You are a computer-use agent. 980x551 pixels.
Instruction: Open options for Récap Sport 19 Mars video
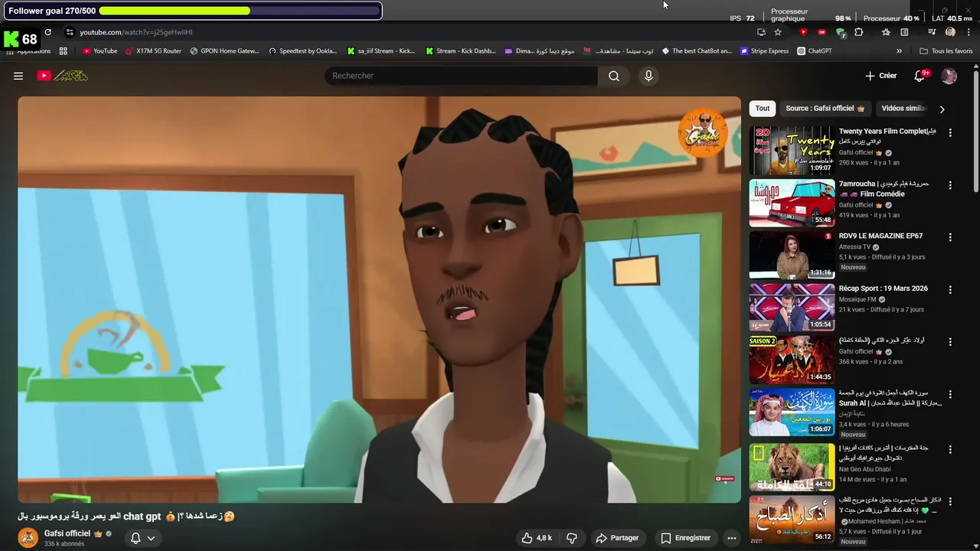pos(950,290)
